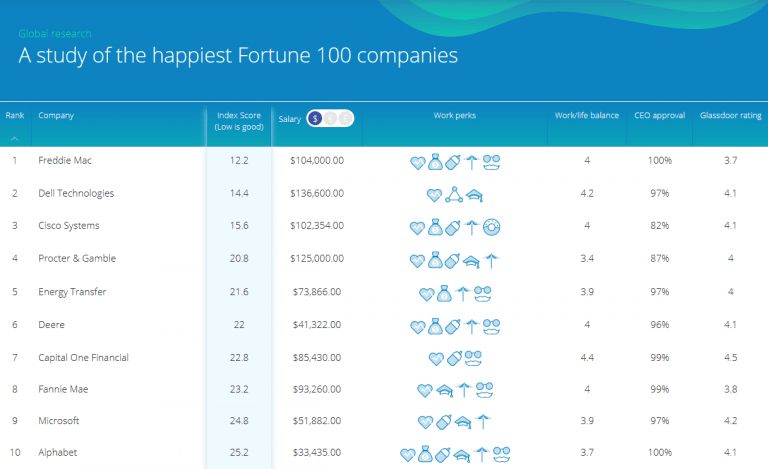This screenshot has width=768, height=469.
Task: Click the donut perk icon for Cisco Systems
Action: [x=492, y=226]
